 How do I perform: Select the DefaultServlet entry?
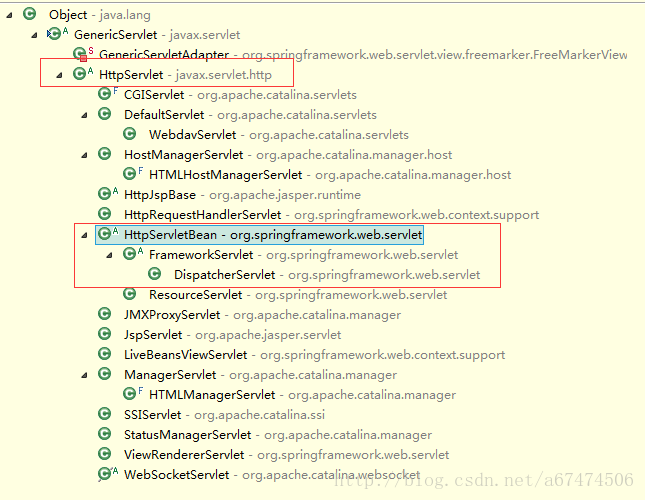[250, 114]
